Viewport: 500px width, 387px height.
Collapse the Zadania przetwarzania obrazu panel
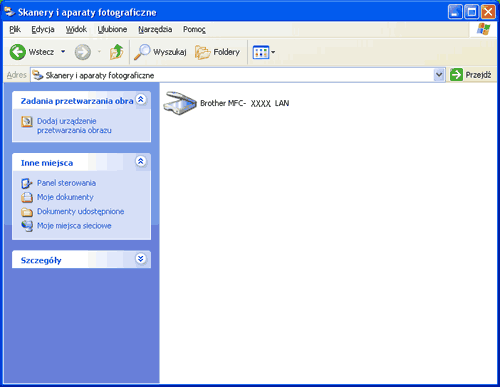pos(141,99)
